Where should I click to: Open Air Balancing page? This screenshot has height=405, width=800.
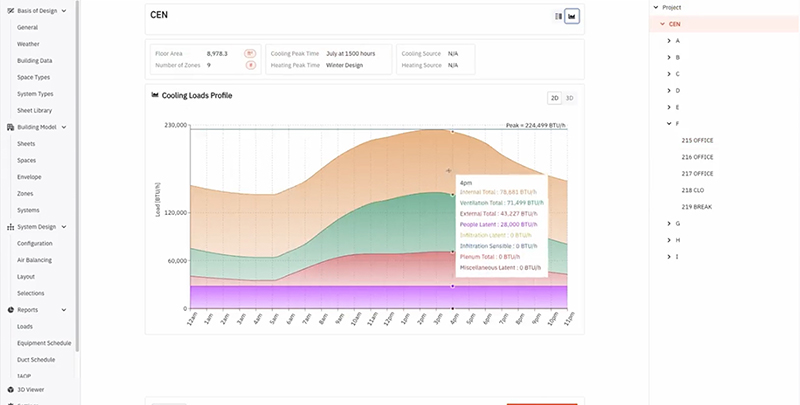(x=34, y=260)
